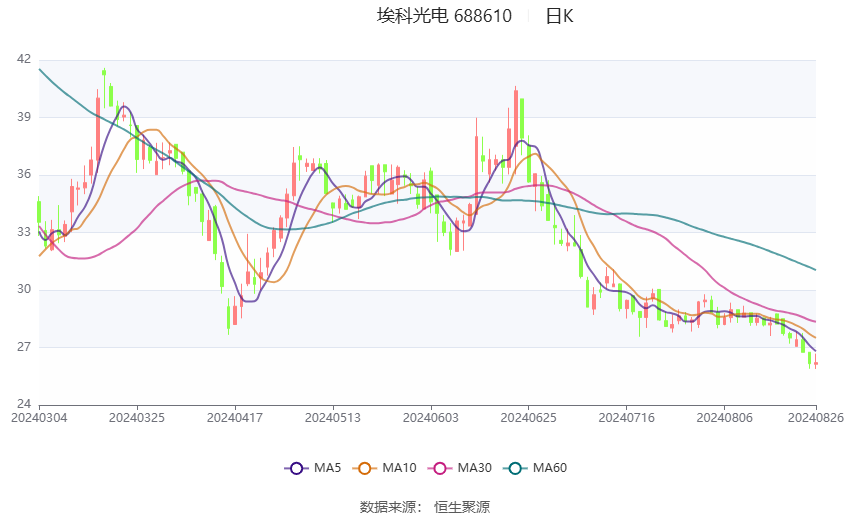The height and width of the screenshot is (517, 850).
Task: Toggle the MA30 legend series
Action: click(460, 468)
